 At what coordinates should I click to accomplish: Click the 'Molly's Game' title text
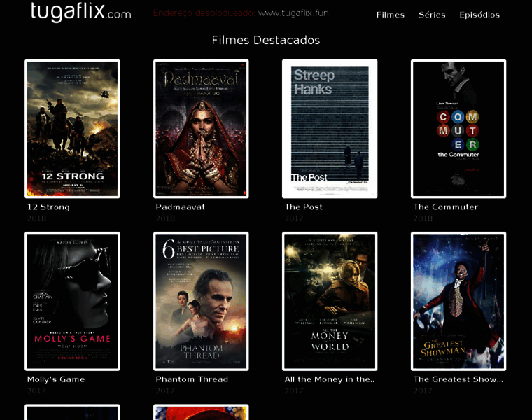tap(56, 379)
